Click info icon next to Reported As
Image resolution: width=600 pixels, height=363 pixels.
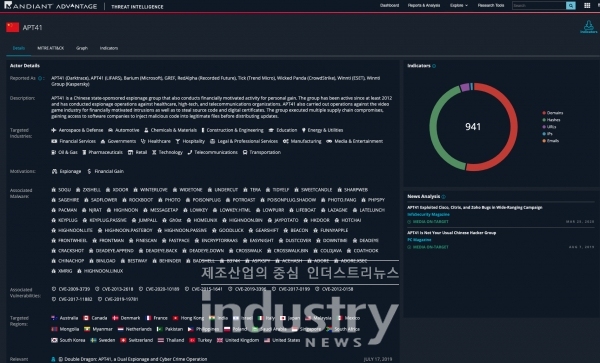coord(40,78)
